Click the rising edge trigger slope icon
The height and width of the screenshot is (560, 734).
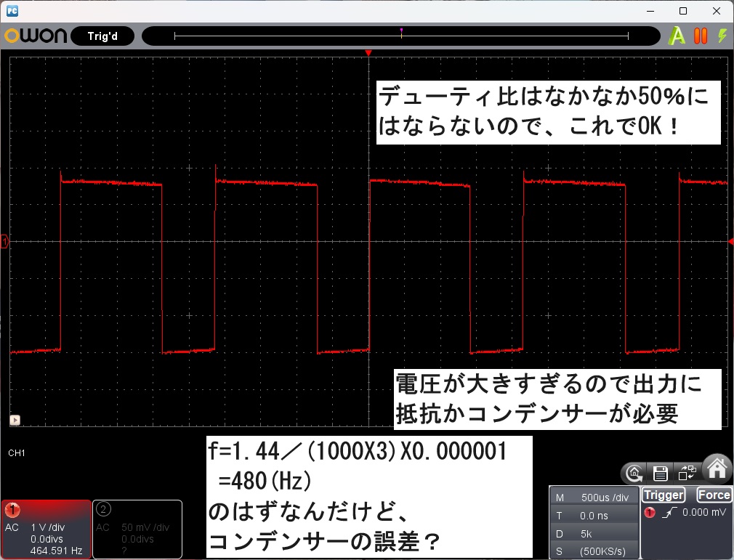click(669, 512)
